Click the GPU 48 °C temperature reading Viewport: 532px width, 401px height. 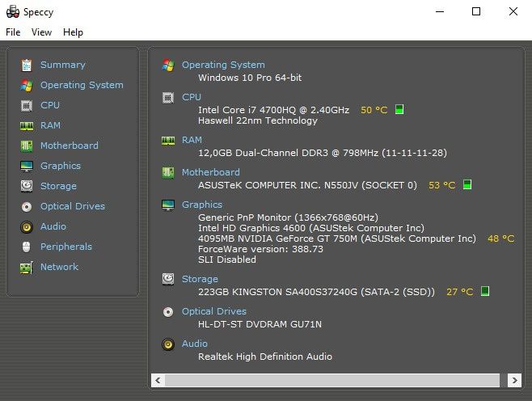click(x=501, y=238)
